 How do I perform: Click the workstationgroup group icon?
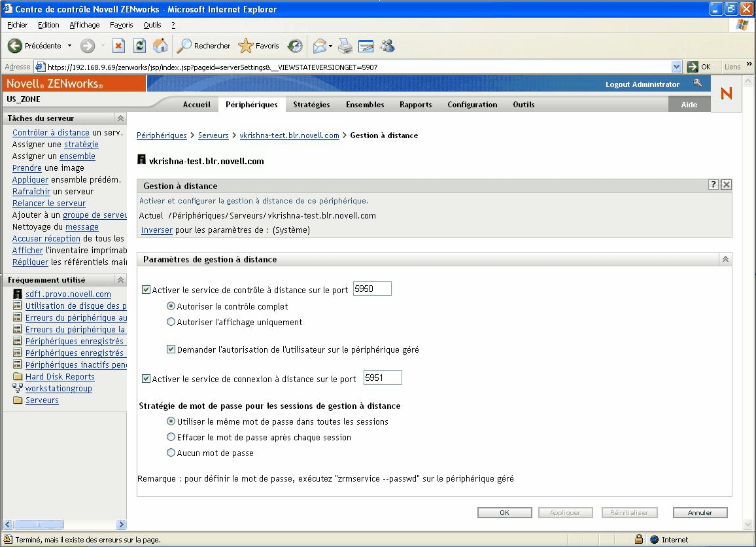point(18,387)
